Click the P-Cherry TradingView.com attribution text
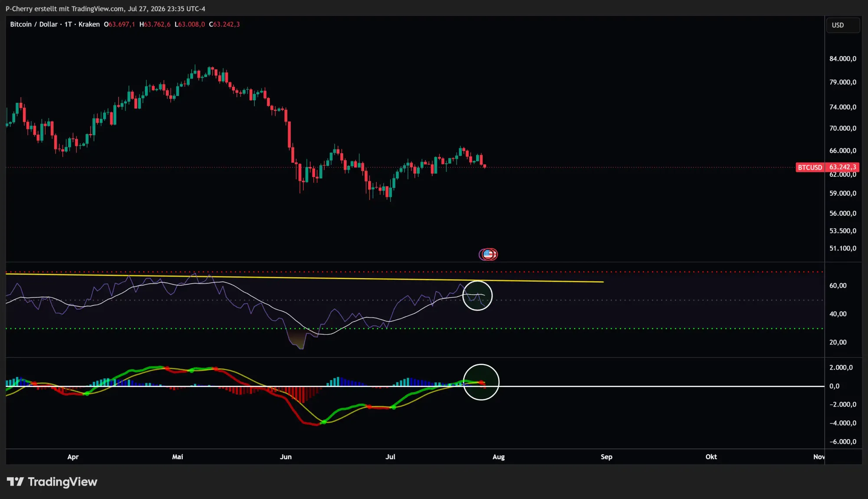 click(105, 9)
